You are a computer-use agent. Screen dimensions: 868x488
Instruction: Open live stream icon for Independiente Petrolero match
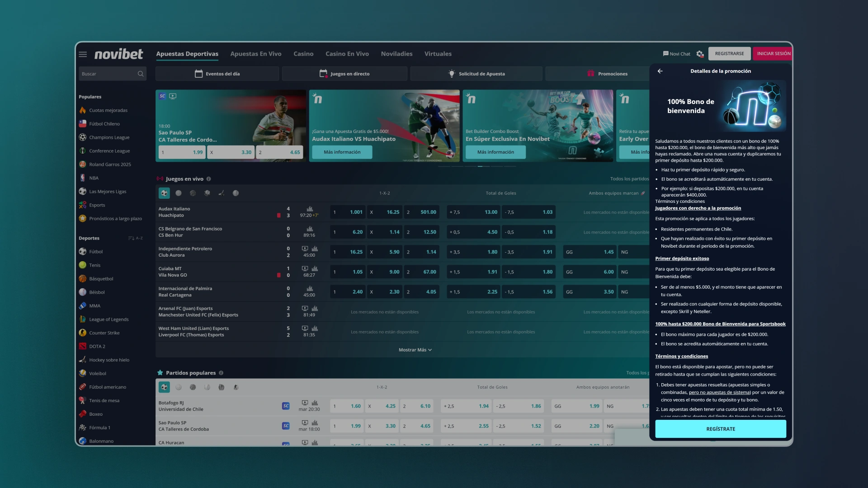pyautogui.click(x=305, y=249)
